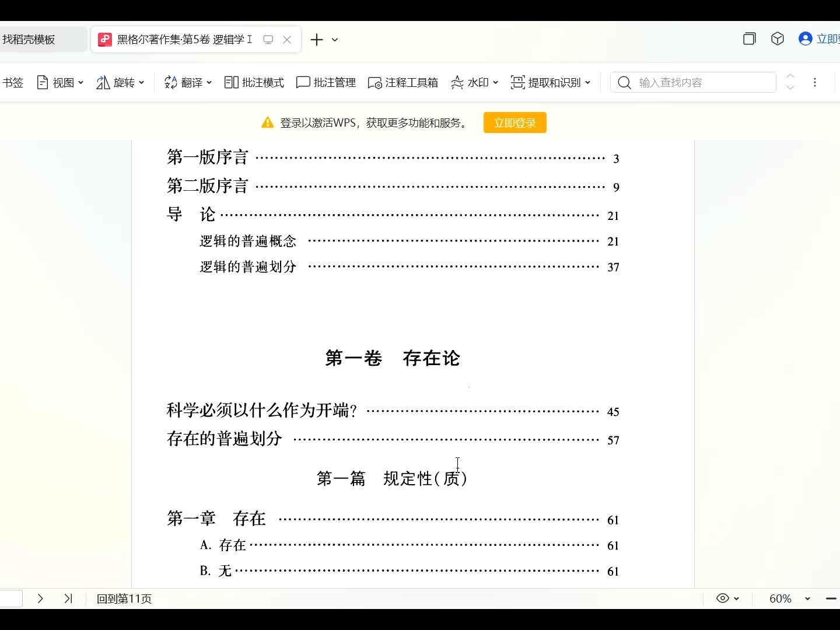Click the 存在的普遍划分 entry
Screen dimensions: 840x630
393,439
